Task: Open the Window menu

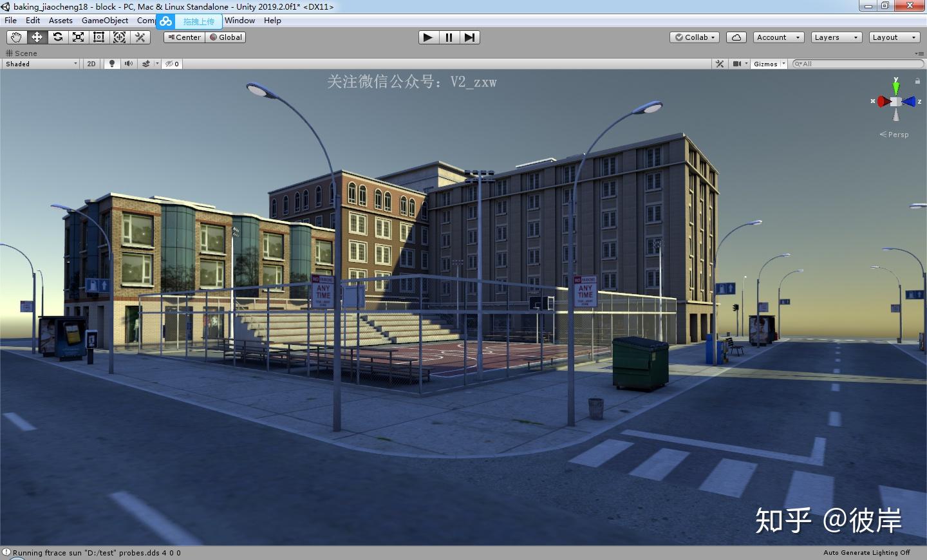Action: pyautogui.click(x=239, y=21)
